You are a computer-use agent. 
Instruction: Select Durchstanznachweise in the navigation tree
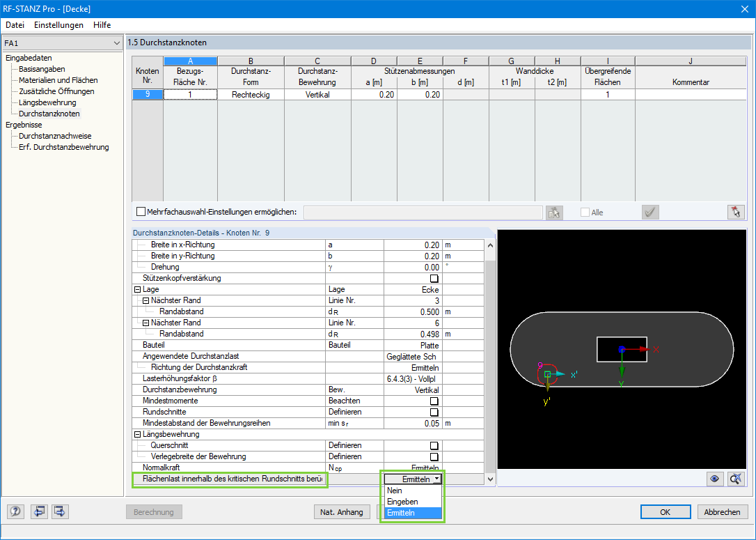tap(55, 136)
